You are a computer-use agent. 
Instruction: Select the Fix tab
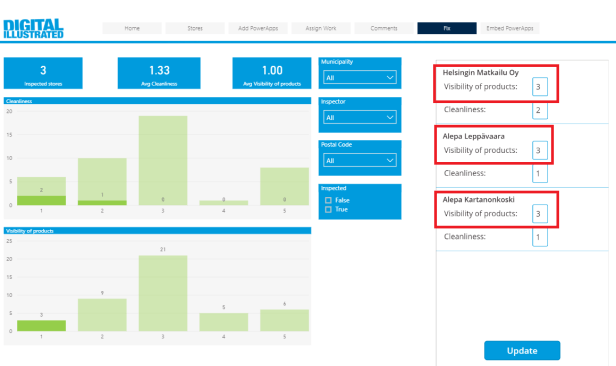447,28
